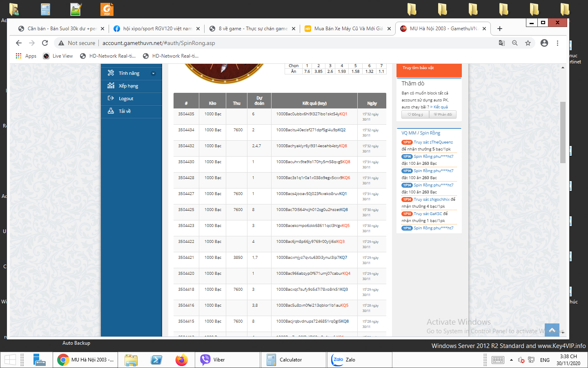Open the Kết quả poll results link
The width and height of the screenshot is (588, 368).
pos(440,107)
